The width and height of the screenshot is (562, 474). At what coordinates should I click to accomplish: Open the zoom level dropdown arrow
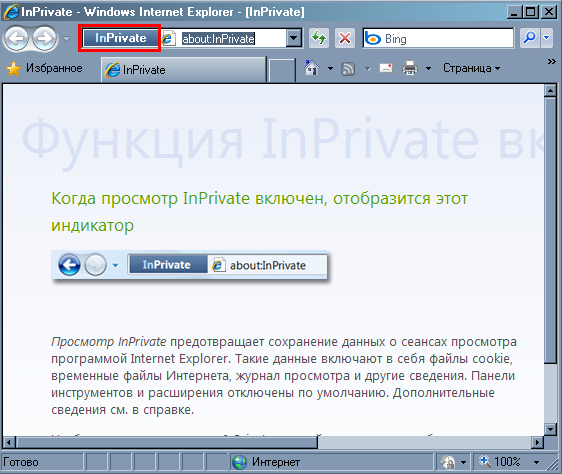click(536, 463)
